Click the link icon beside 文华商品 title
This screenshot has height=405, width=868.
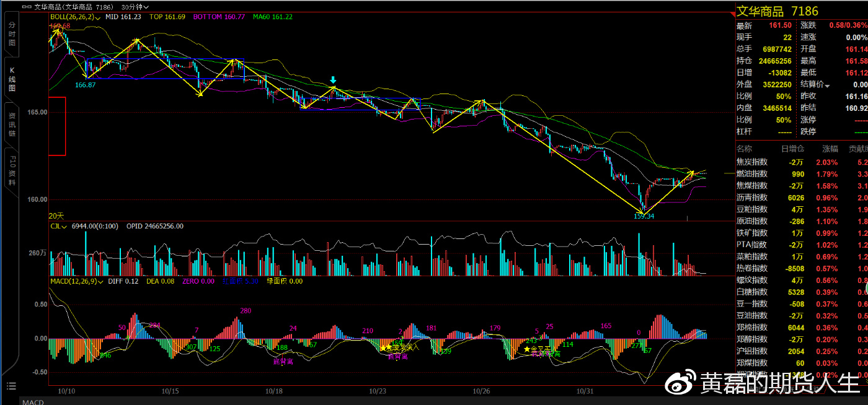pyautogui.click(x=26, y=6)
